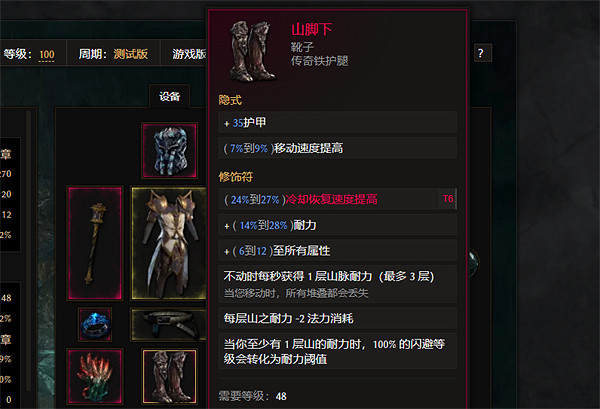Select the +35 护甲 implicit row
This screenshot has width=600, height=409.
(x=338, y=122)
